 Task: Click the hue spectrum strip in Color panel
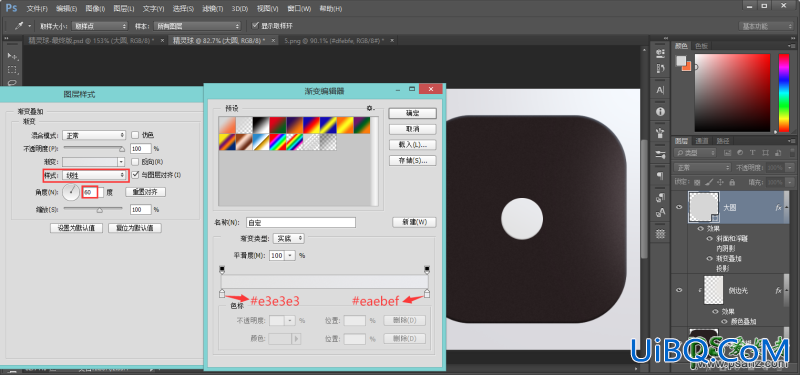tap(784, 92)
